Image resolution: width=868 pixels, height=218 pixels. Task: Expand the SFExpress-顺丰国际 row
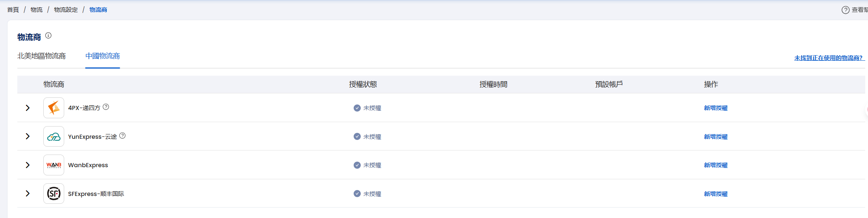coord(28,194)
